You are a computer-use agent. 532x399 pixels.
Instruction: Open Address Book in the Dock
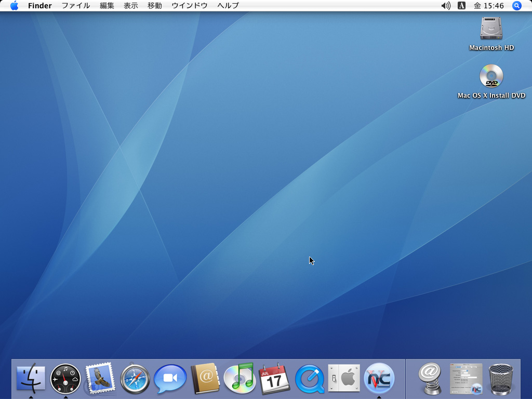pos(205,378)
